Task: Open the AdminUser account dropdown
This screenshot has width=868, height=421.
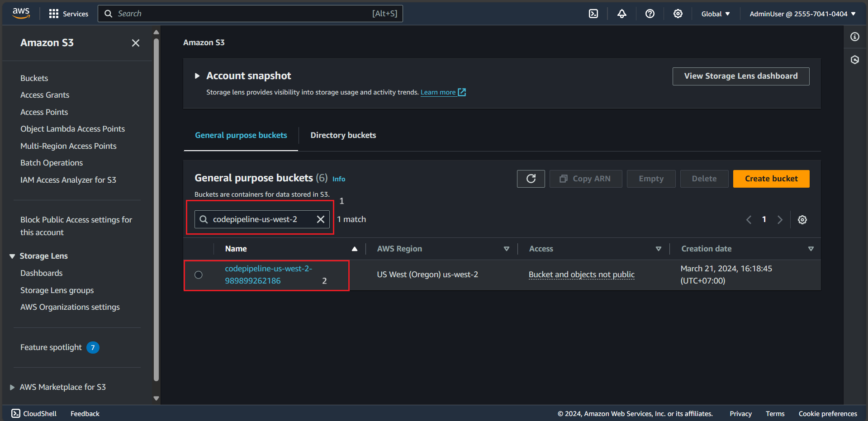Action: pos(802,14)
